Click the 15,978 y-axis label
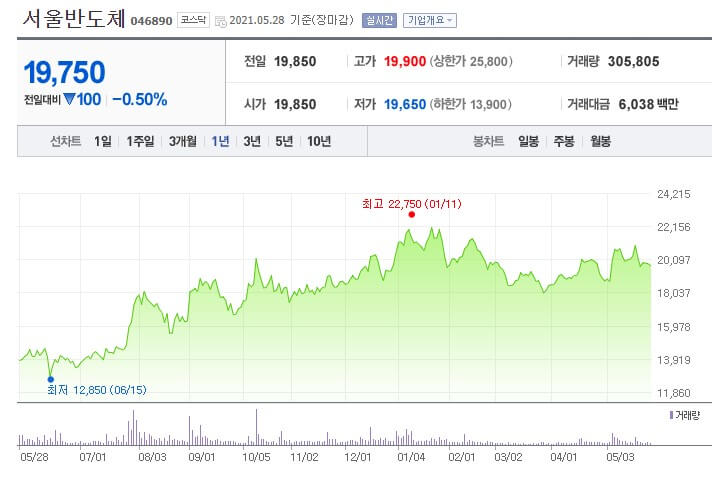This screenshot has height=479, width=712. 674,327
